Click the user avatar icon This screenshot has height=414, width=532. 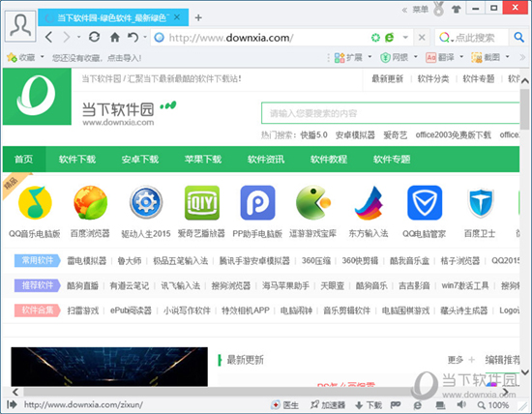click(x=20, y=26)
